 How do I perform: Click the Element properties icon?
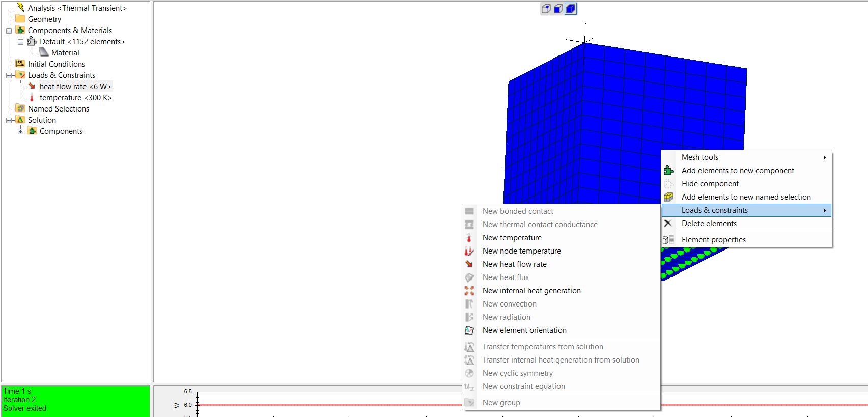pyautogui.click(x=668, y=240)
